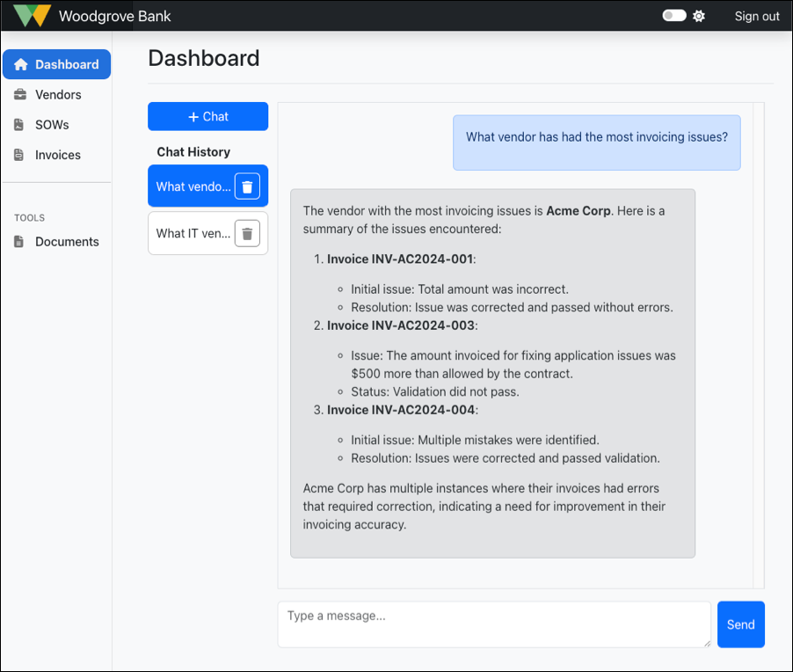Click the 'Acme Corp' bold vendor name
Image resolution: width=793 pixels, height=672 pixels.
(578, 210)
